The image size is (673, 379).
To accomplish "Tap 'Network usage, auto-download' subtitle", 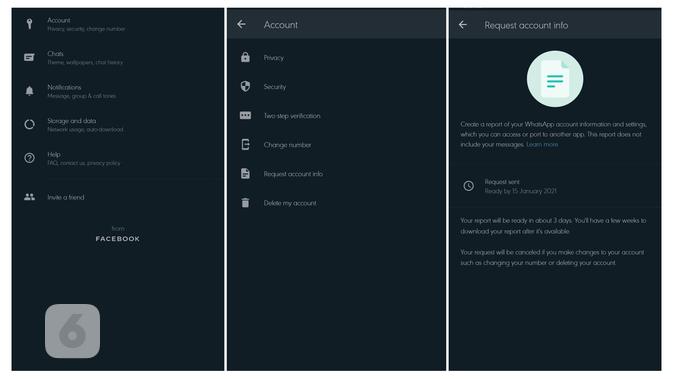I will pyautogui.click(x=85, y=130).
